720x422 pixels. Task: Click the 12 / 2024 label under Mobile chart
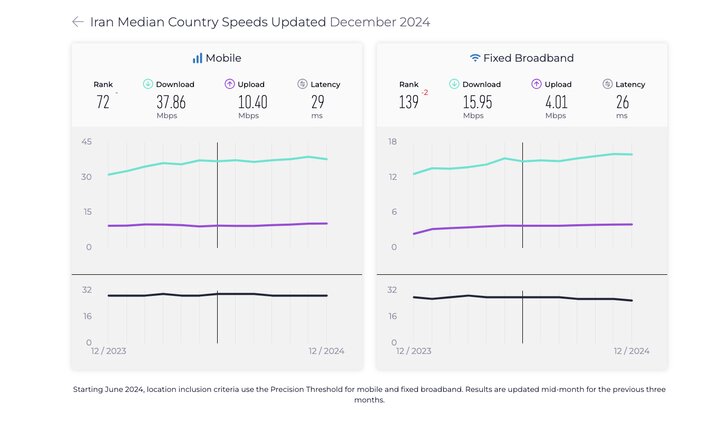[325, 351]
